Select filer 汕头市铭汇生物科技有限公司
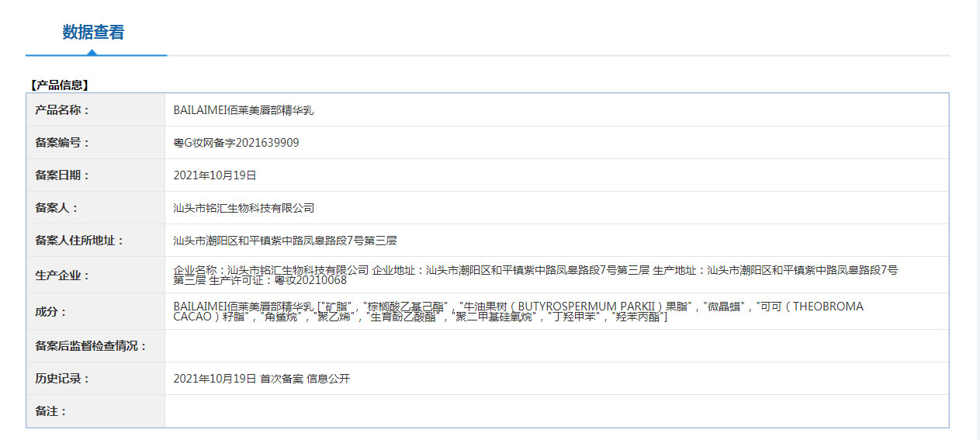This screenshot has height=440, width=980. pos(244,208)
